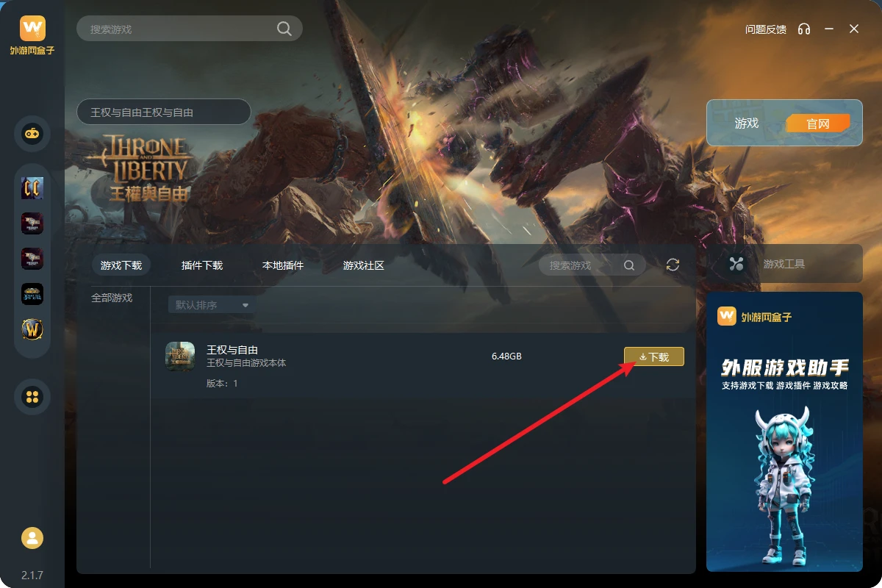Click the 外服游戏助手 promotional banner
The width and height of the screenshot is (882, 588).
point(784,431)
